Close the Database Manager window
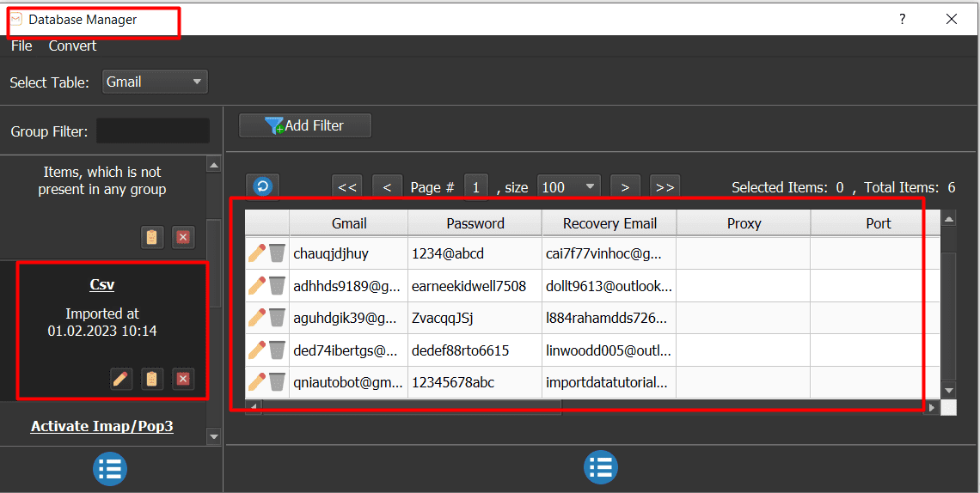Screen dimensions: 980x493 click(952, 20)
